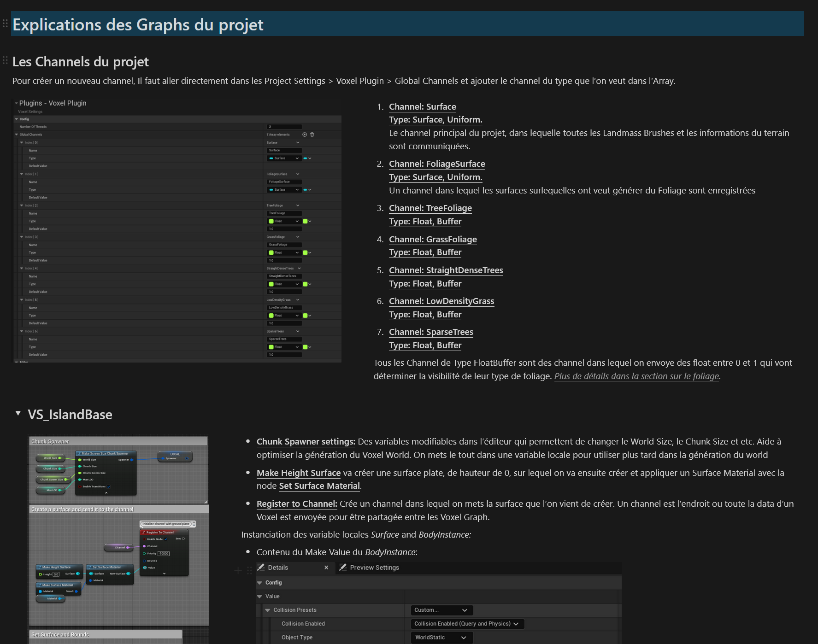Toggle the Enable Transitions checkbox
The width and height of the screenshot is (818, 644).
point(108,486)
